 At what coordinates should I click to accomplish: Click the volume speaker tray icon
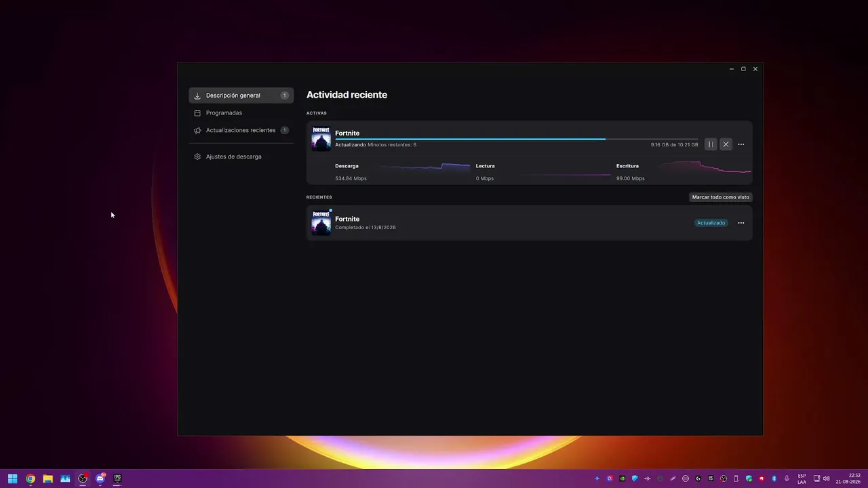826,479
